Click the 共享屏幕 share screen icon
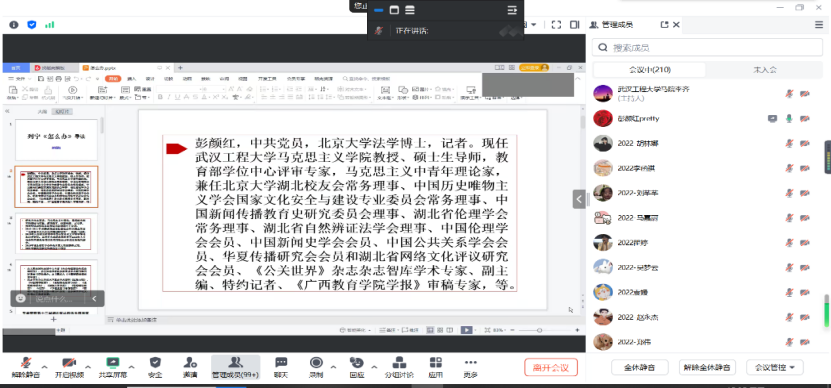831x388 pixels. [x=112, y=363]
